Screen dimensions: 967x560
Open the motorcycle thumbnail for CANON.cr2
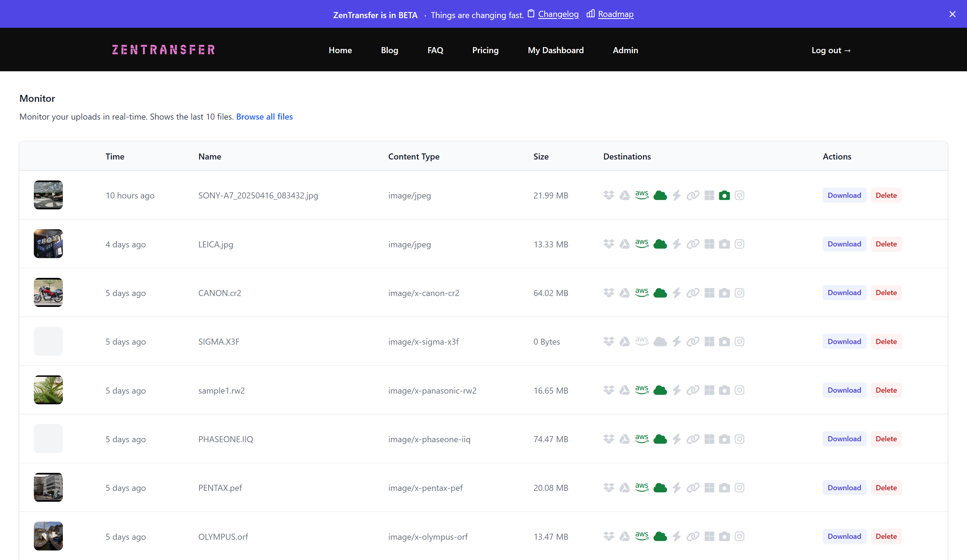[48, 292]
